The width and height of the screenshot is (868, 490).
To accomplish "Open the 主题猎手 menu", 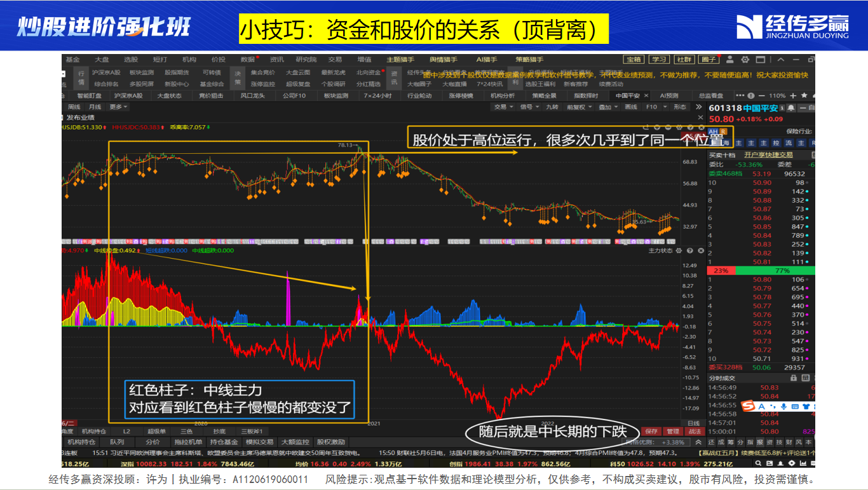I will (x=399, y=59).
